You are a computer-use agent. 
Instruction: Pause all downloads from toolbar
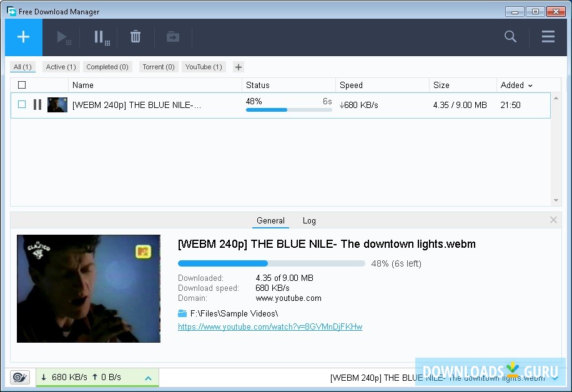[101, 37]
